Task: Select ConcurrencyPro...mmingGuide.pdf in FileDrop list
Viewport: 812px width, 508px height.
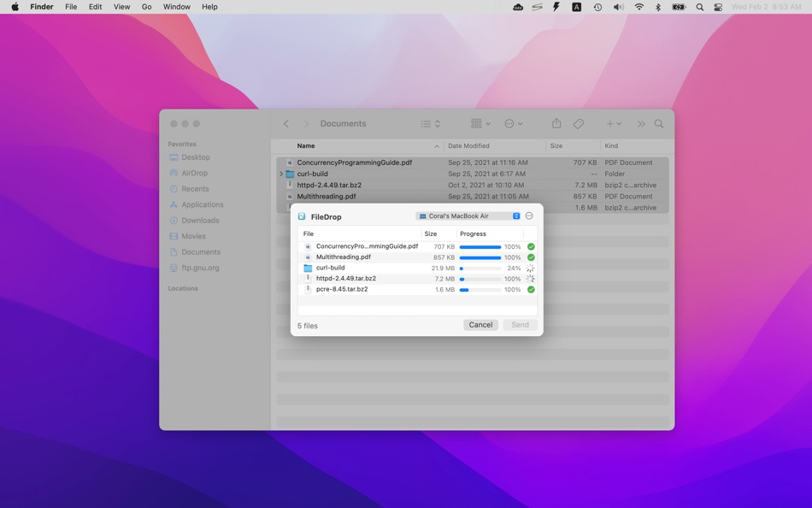Action: click(x=417, y=247)
